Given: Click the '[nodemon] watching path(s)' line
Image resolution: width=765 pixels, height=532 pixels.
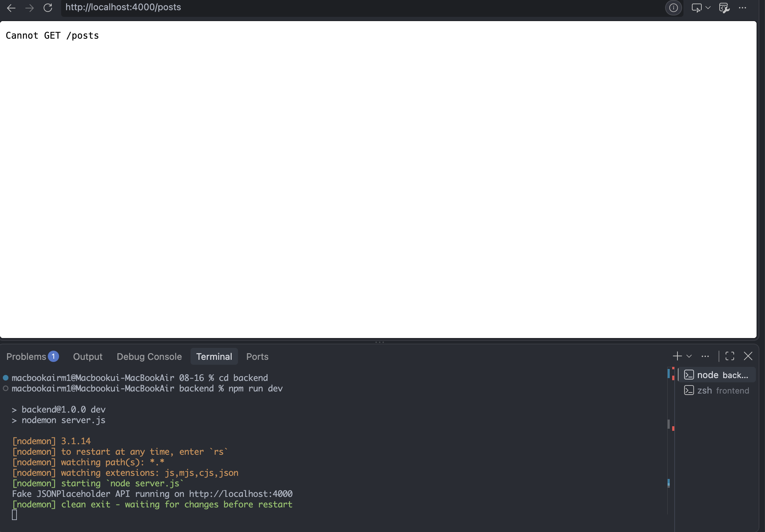Looking at the screenshot, I should pyautogui.click(x=88, y=462).
